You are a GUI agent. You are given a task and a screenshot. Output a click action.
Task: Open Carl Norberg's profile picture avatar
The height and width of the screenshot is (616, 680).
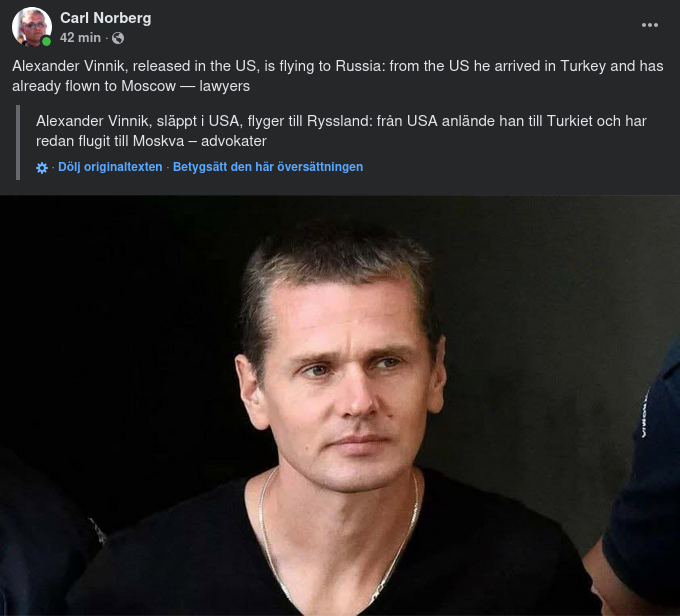(32, 26)
